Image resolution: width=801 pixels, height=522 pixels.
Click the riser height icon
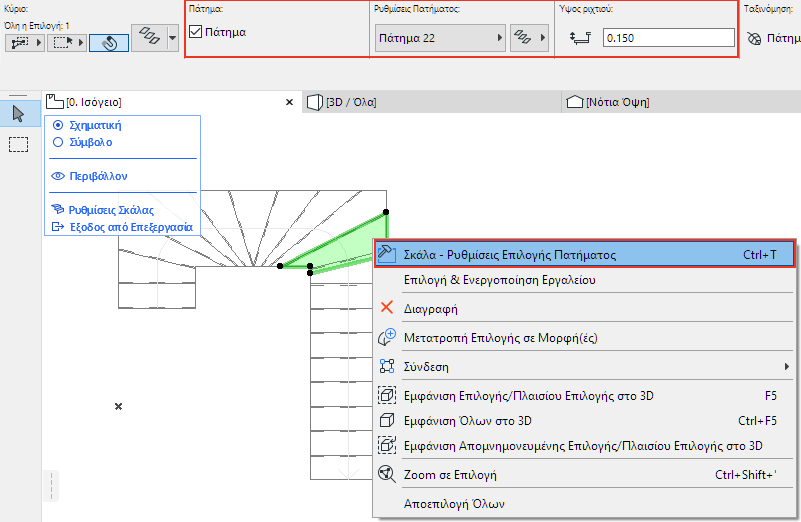(580, 38)
